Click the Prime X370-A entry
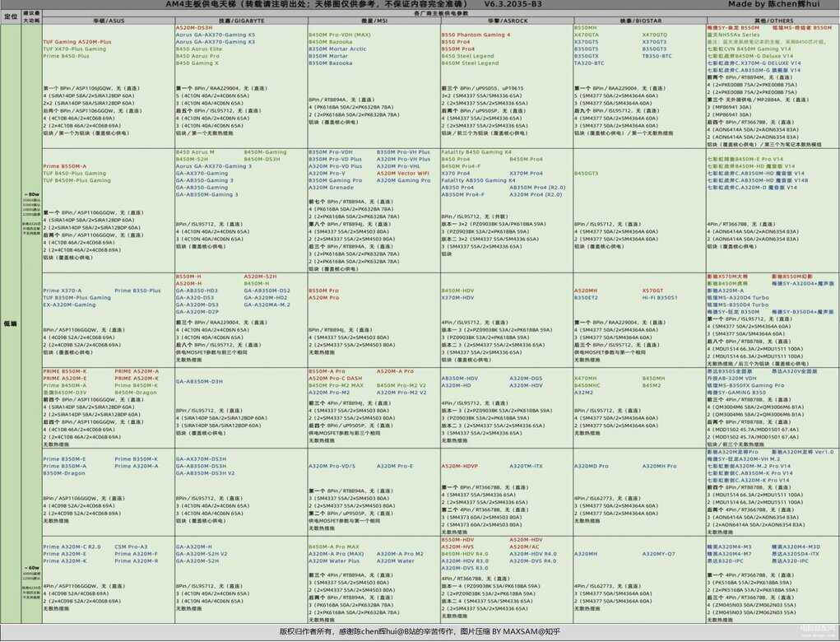 [63, 291]
